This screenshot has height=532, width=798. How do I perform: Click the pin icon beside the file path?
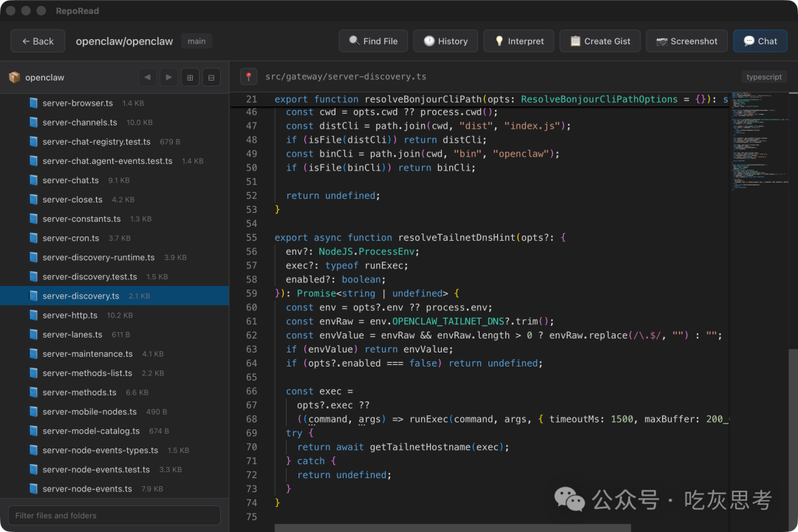click(x=248, y=77)
